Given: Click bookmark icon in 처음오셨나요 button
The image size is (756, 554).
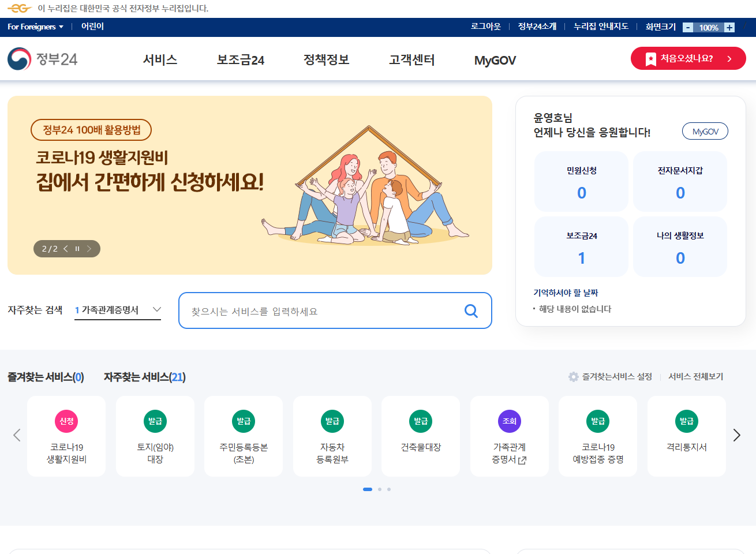Looking at the screenshot, I should [x=651, y=59].
